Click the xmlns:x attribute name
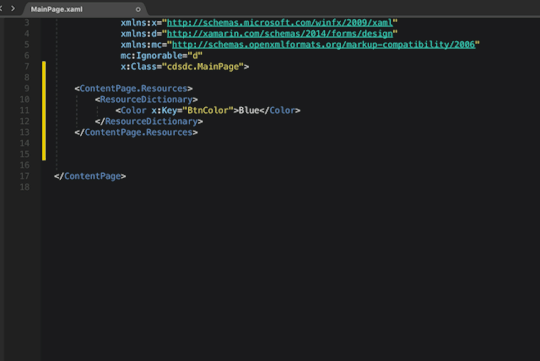This screenshot has height=361, width=540. (x=138, y=23)
